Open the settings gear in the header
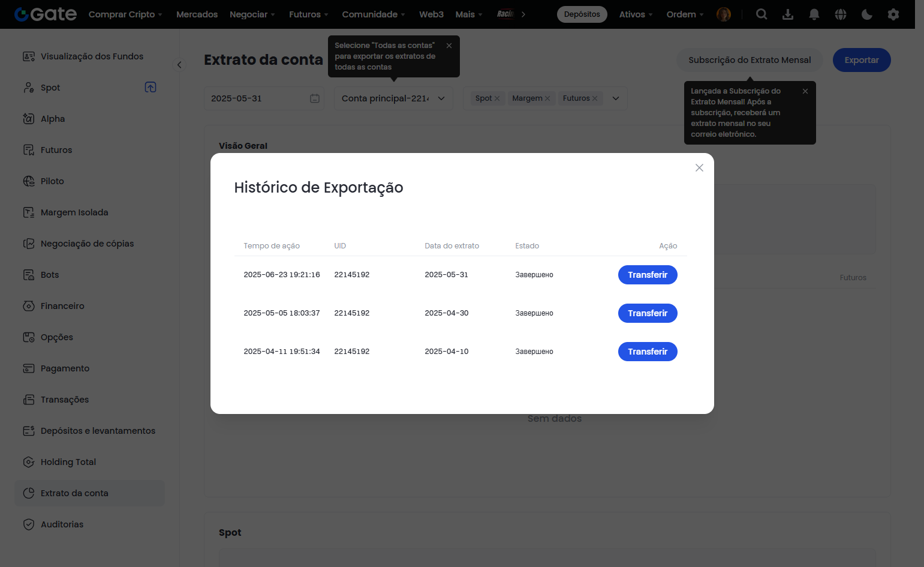Screen dimensions: 924x567 pos(893,14)
